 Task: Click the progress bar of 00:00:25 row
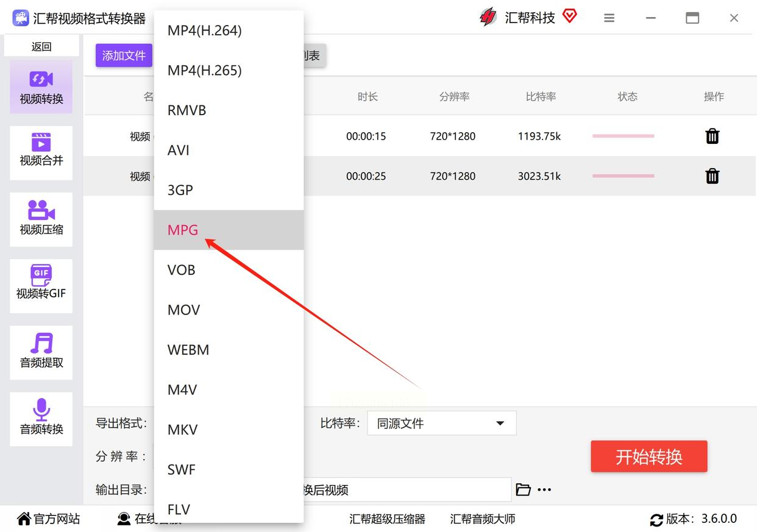pyautogui.click(x=624, y=176)
